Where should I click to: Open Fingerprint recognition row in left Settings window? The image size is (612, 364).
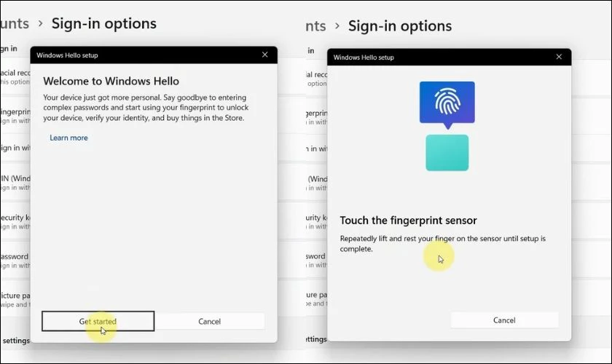(15, 116)
